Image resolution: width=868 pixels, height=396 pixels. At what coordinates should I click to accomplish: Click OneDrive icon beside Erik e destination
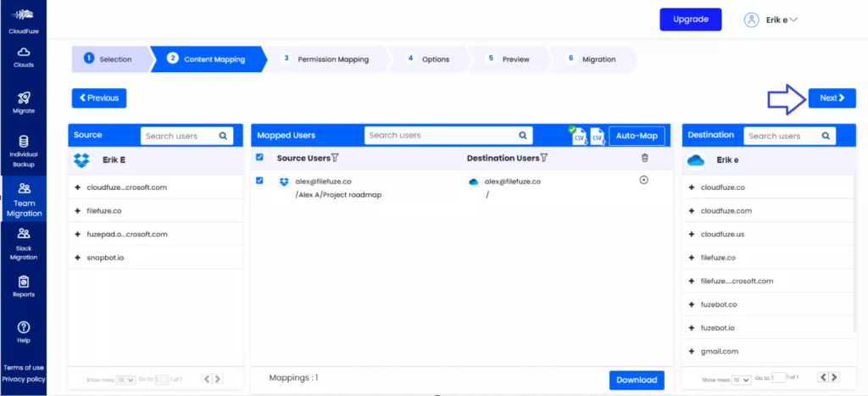pyautogui.click(x=695, y=160)
